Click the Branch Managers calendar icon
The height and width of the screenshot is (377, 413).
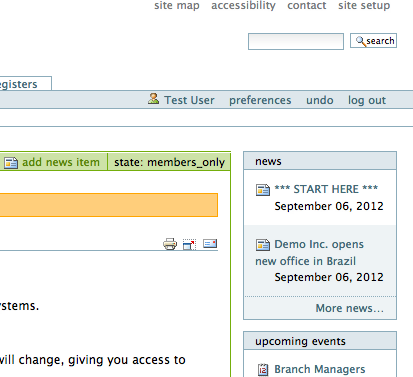click(x=263, y=370)
